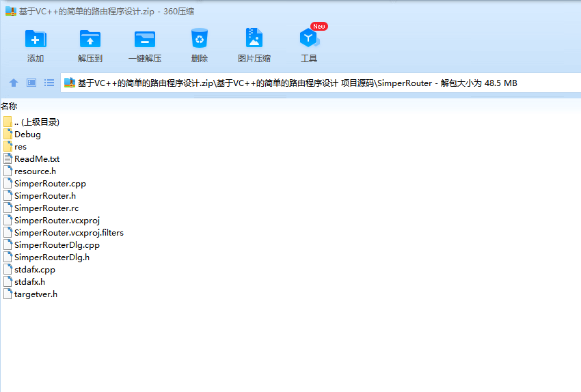Screen dimensions: 581x392
Task: Click the folder icon of Debug
Action: pos(8,134)
